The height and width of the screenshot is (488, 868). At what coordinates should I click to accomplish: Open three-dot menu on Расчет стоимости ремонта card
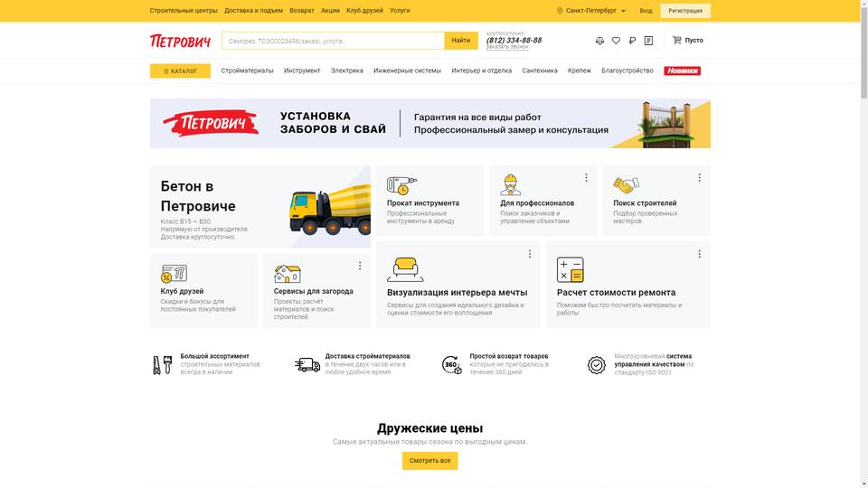699,253
